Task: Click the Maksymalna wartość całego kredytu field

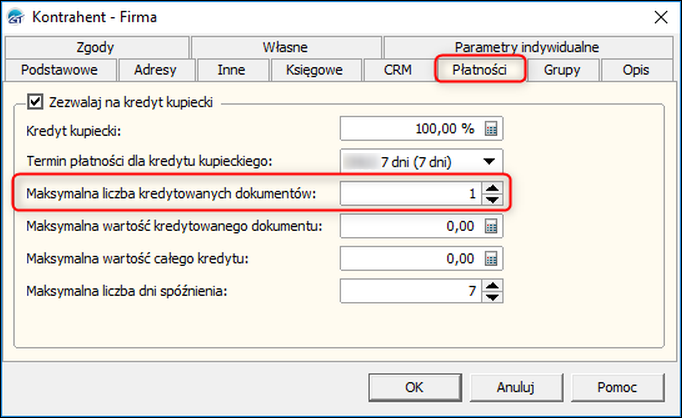Action: (421, 259)
